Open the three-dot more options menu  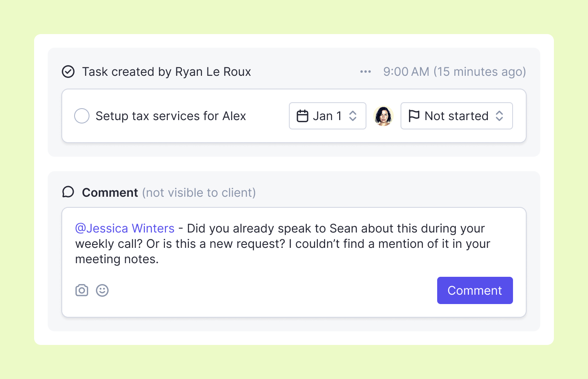point(365,72)
